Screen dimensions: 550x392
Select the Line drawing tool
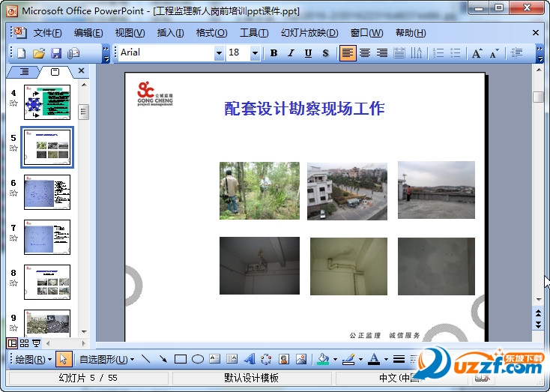click(145, 359)
